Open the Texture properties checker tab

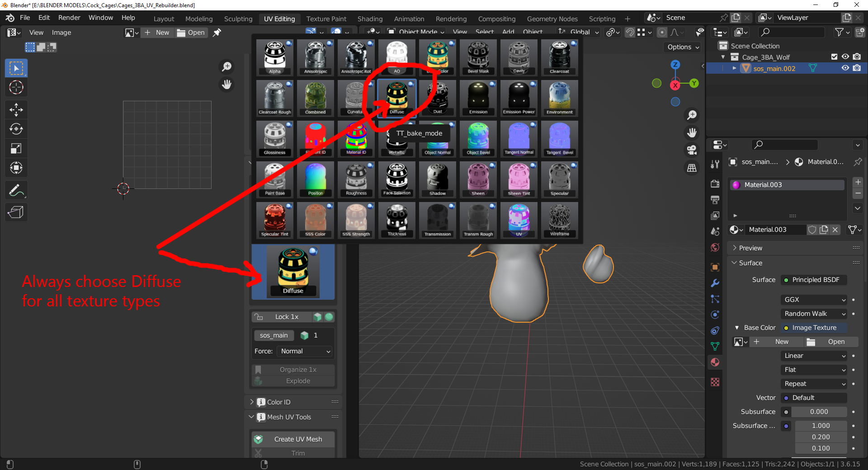point(715,382)
